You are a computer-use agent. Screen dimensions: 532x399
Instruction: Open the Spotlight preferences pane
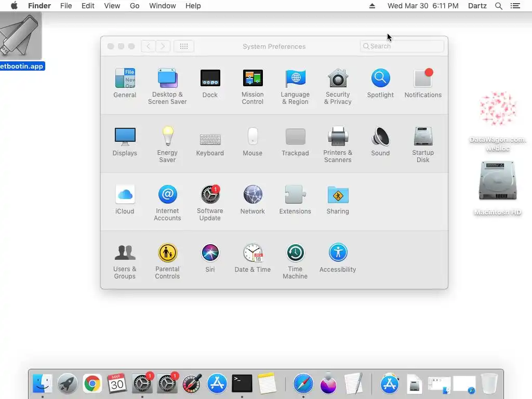click(380, 83)
